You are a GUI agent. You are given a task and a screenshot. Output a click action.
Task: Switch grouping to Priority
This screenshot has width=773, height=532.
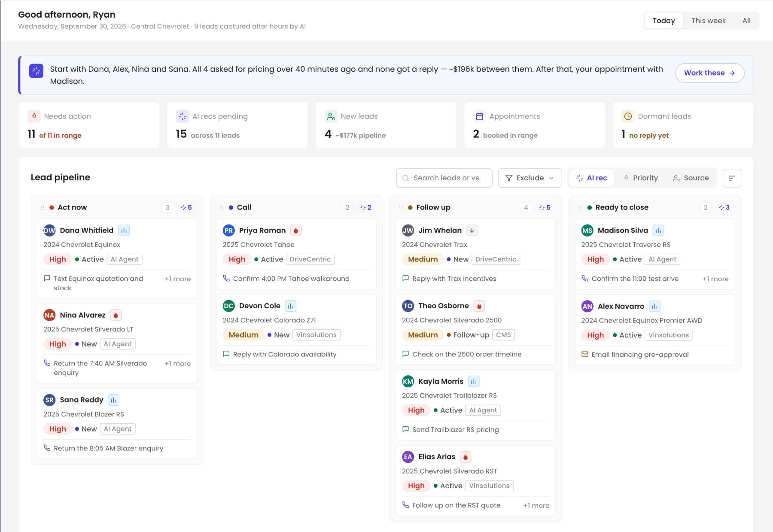click(641, 178)
